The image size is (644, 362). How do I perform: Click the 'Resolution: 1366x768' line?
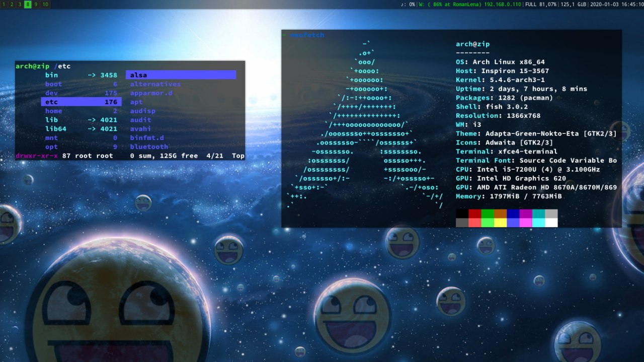[498, 115]
